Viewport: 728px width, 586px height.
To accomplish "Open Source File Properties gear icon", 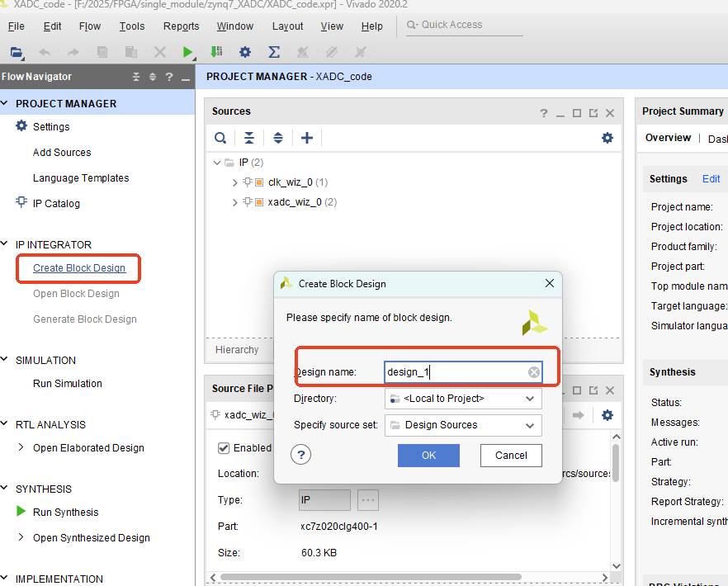I will tap(607, 415).
